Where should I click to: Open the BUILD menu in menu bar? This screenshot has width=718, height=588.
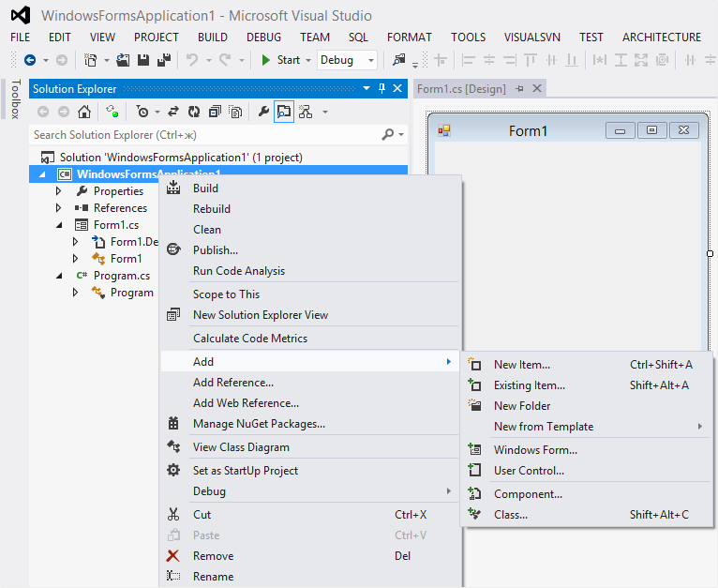212,38
